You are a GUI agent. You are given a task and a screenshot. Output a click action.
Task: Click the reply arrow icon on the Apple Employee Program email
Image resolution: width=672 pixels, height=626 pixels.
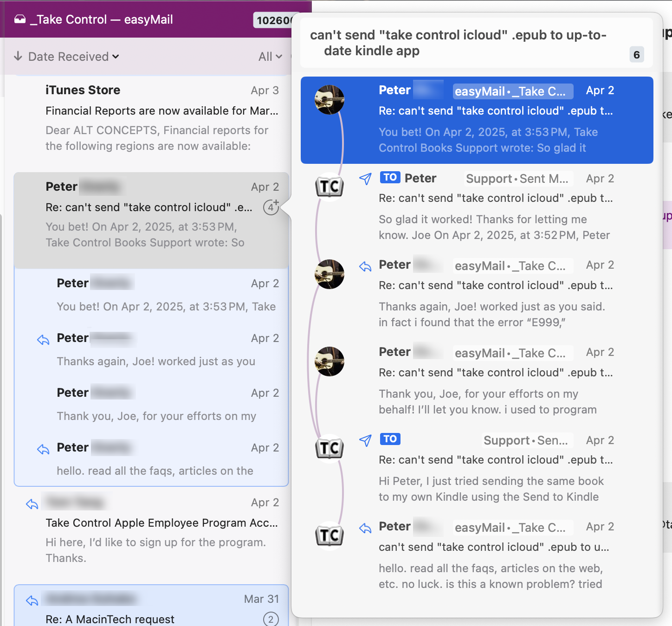32,503
